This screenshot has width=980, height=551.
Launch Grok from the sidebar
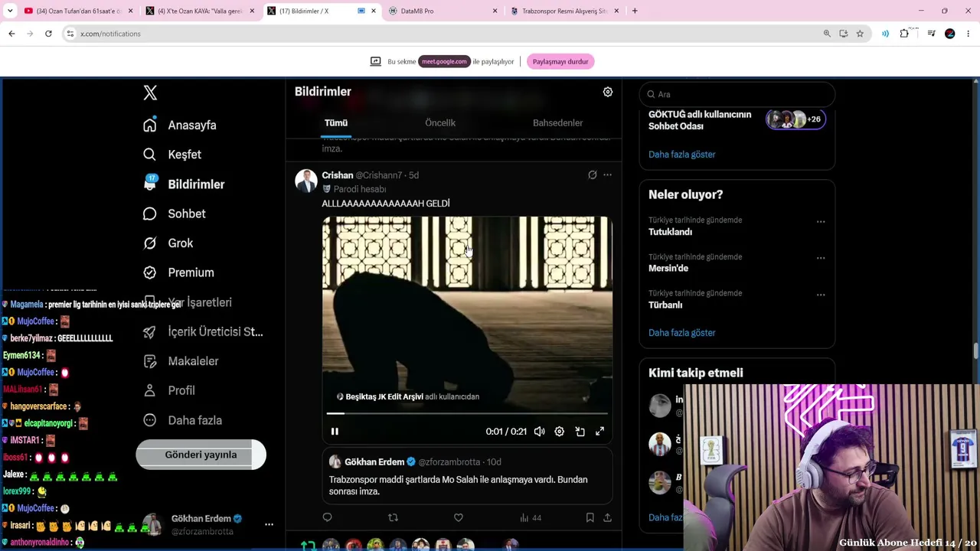pos(168,243)
